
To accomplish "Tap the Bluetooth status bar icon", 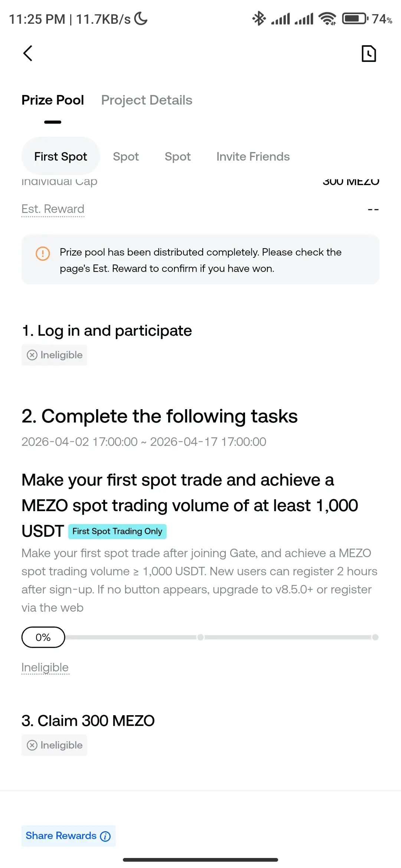I will (259, 19).
